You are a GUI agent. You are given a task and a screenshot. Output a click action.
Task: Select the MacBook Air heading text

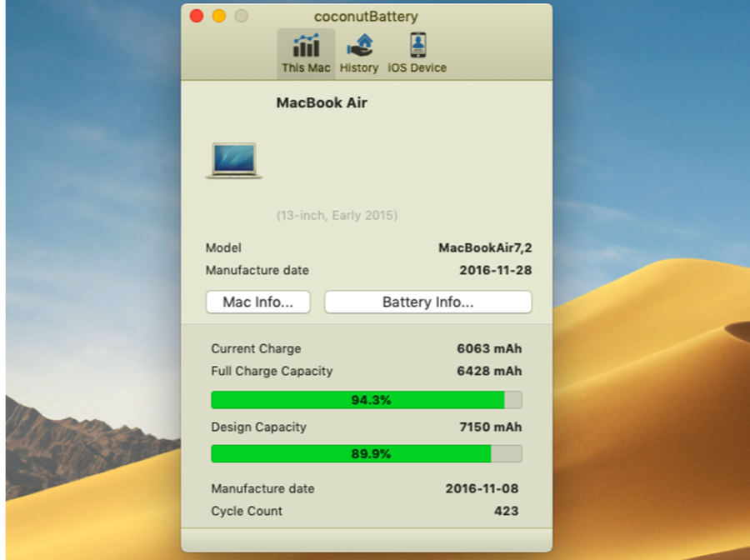pos(321,103)
